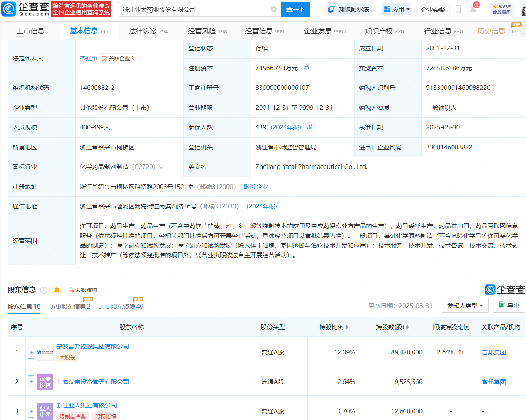Viewport: 526px width, 420px height.
Task: Open 宁波富邦控股集团有限公司 company page
Action: [x=93, y=346]
